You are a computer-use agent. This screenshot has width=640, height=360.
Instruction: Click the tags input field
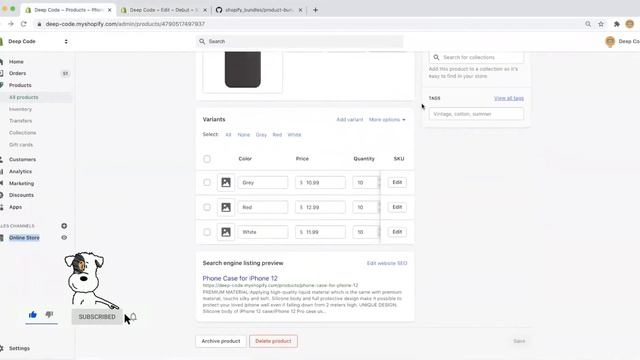coord(476,114)
